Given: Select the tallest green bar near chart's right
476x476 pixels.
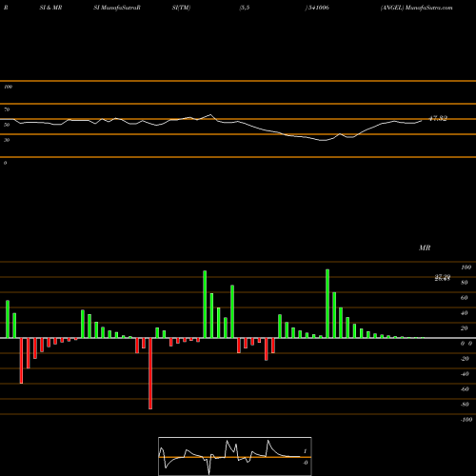Looking at the screenshot, I should [327, 304].
